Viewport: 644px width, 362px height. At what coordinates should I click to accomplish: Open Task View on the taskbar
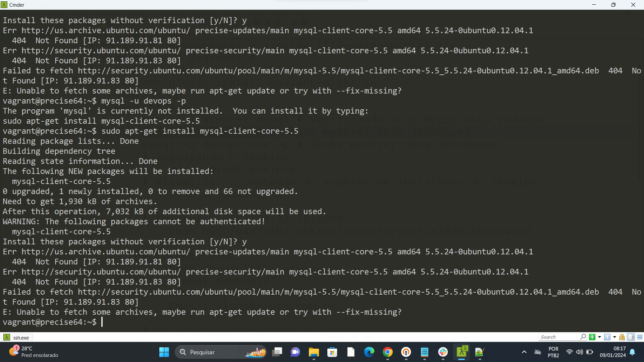277,352
